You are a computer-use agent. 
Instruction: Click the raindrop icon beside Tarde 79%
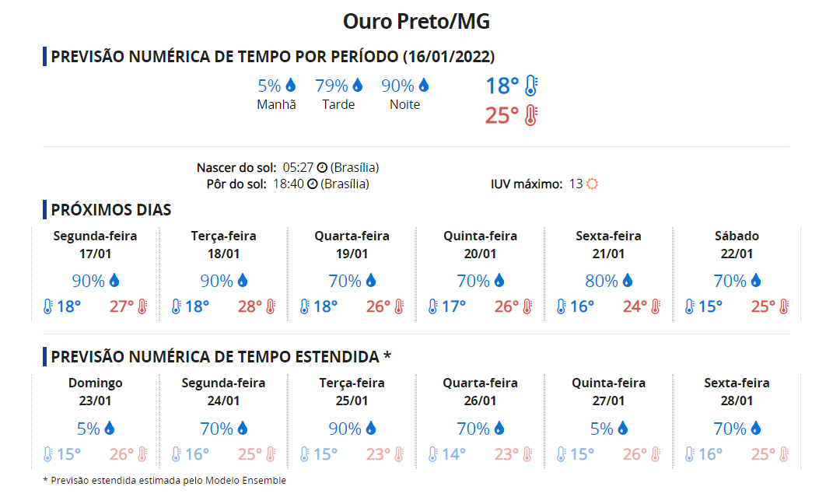point(358,85)
